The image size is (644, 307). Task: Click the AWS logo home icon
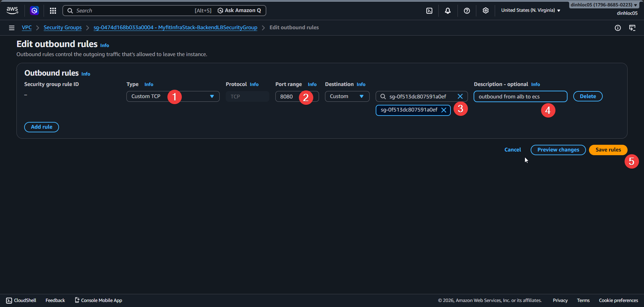(x=12, y=10)
